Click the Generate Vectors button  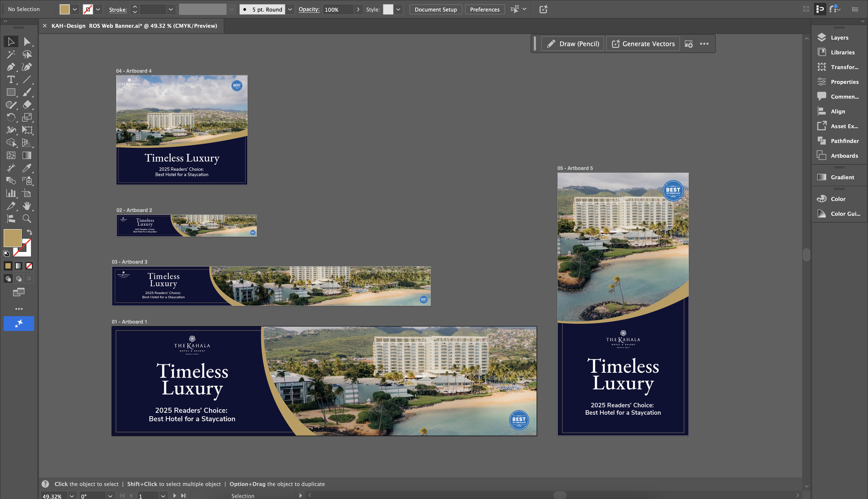(x=643, y=44)
